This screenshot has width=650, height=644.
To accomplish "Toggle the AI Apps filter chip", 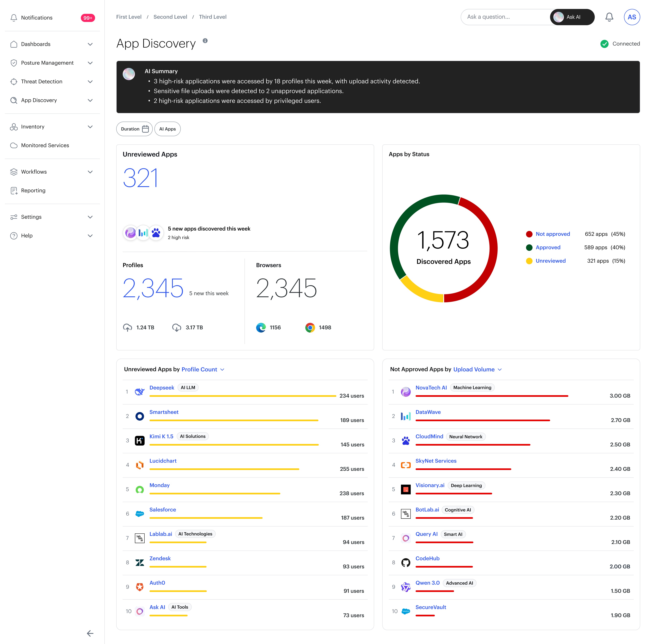I will [x=167, y=129].
